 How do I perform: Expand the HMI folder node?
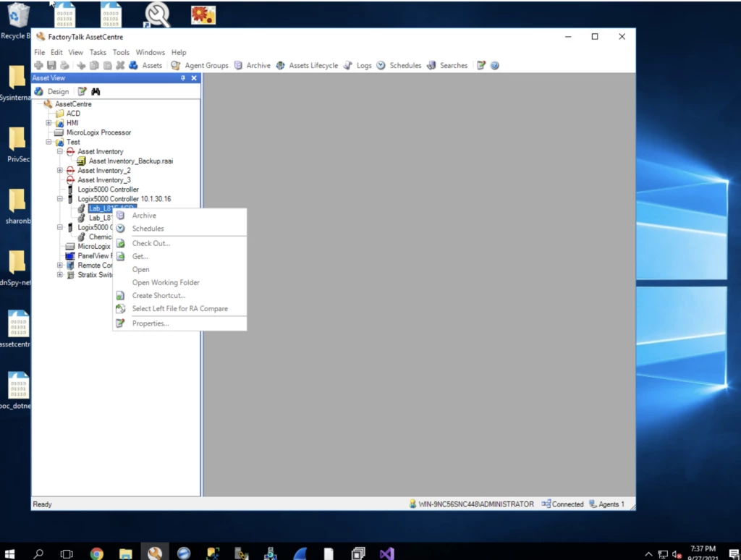[x=49, y=123]
